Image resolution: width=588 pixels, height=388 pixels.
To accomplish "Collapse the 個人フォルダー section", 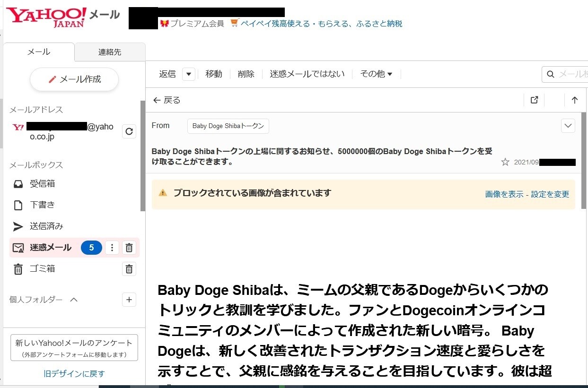I will click(74, 300).
